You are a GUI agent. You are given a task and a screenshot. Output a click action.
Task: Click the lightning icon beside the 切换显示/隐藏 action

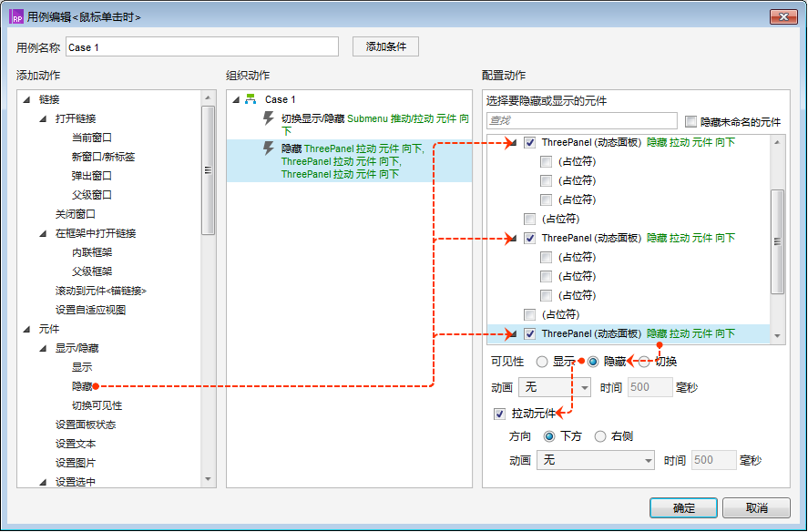[x=269, y=118]
